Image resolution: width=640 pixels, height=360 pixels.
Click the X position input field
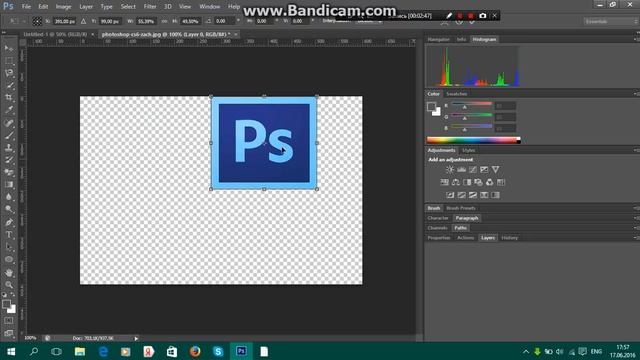pos(64,21)
